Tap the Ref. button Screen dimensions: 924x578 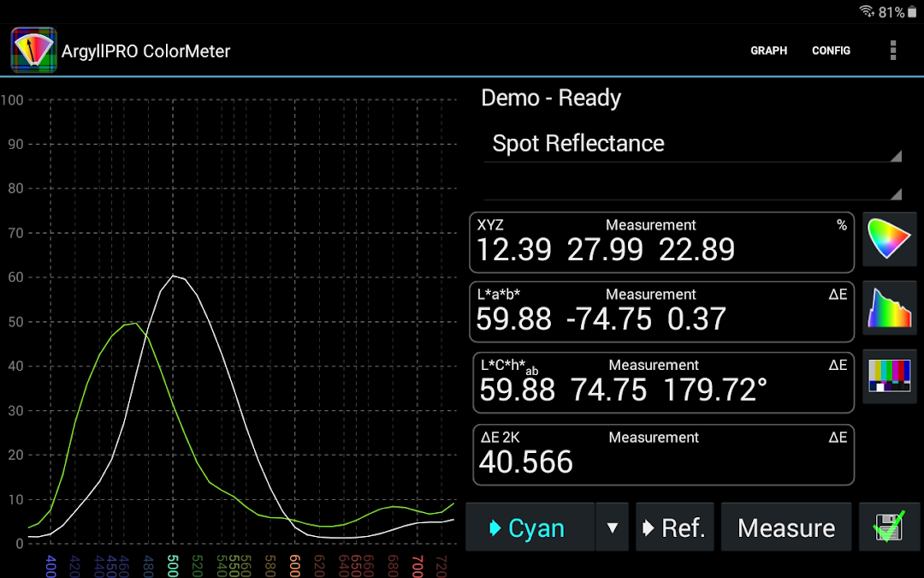pos(675,527)
